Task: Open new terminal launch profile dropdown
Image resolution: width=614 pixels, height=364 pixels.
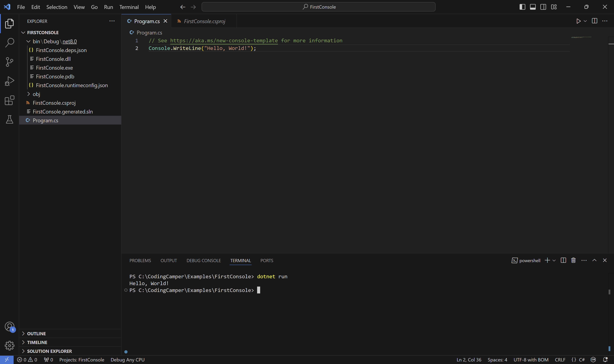Action: [554, 261]
